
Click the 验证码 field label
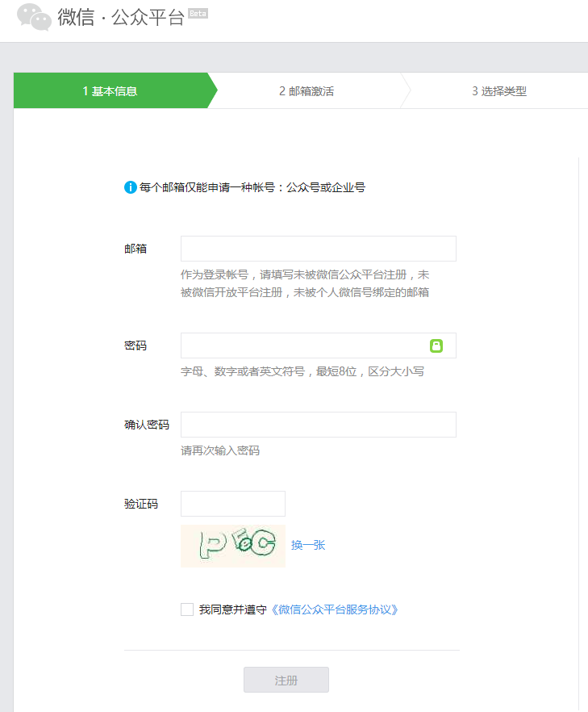(x=141, y=504)
